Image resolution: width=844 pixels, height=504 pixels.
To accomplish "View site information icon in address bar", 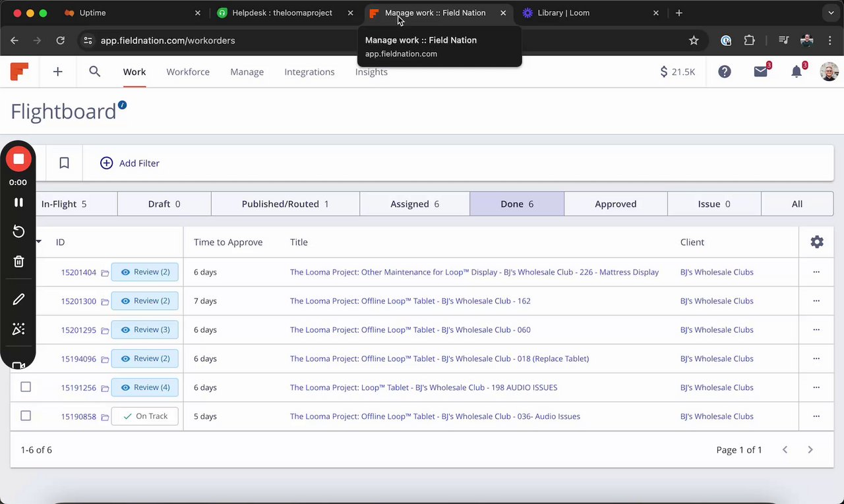I will click(87, 41).
